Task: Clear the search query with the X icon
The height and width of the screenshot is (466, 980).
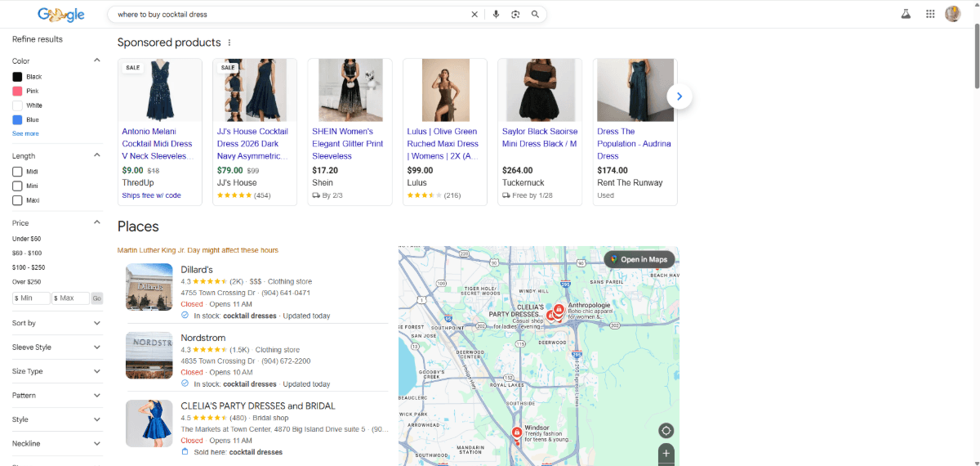Action: (x=474, y=14)
